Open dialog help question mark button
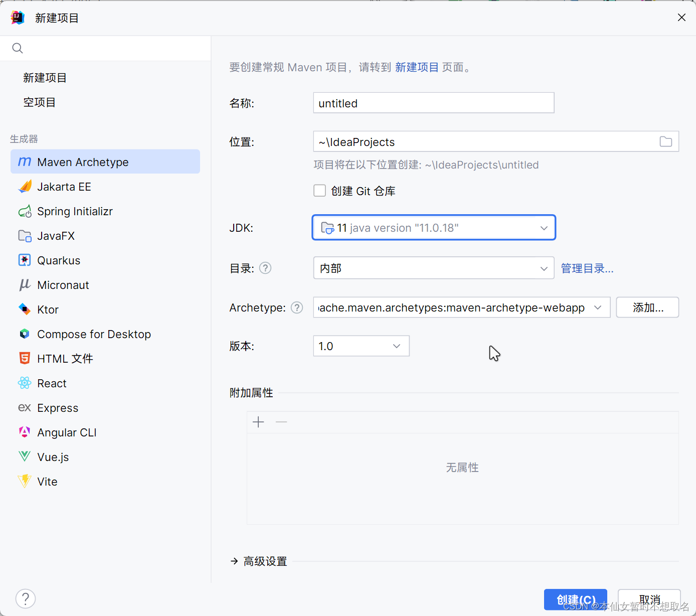The image size is (696, 616). point(26,598)
